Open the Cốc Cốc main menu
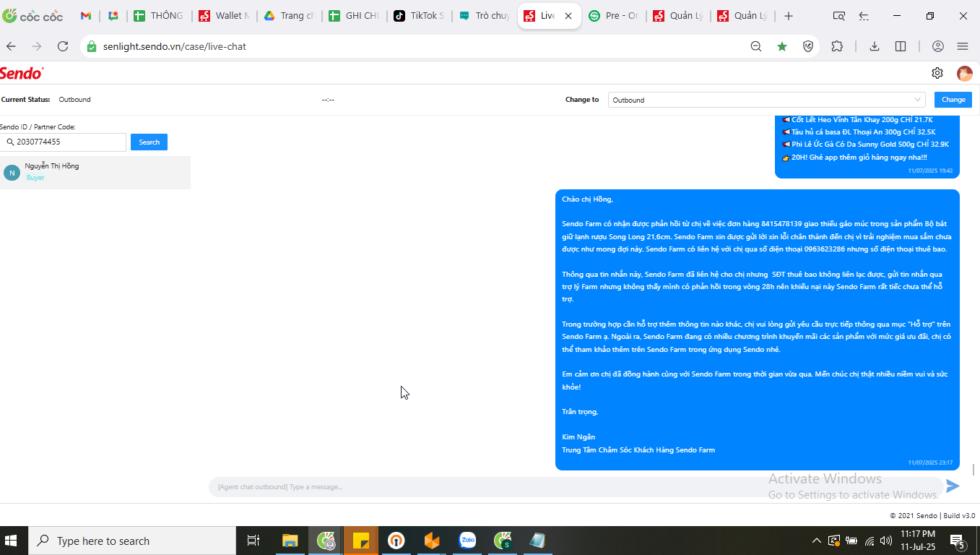 [x=963, y=46]
